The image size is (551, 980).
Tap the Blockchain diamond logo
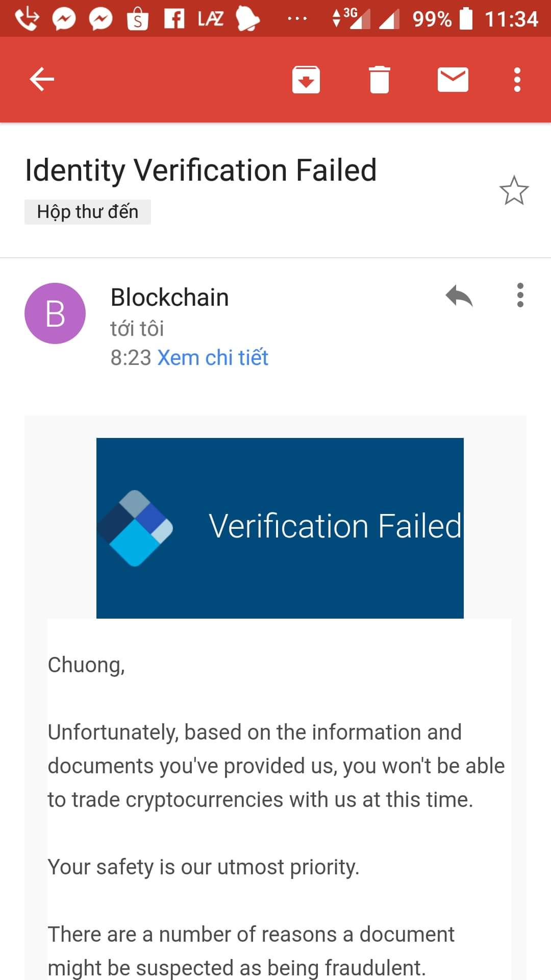(x=136, y=528)
